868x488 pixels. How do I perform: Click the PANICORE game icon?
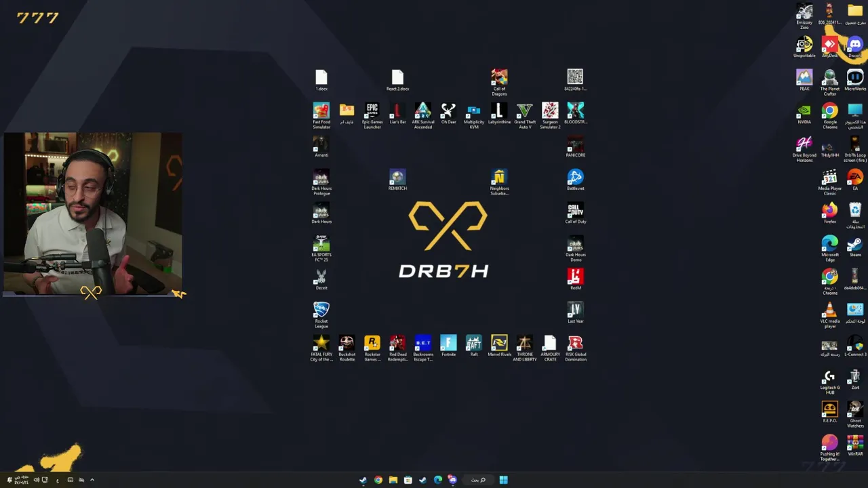tap(575, 146)
